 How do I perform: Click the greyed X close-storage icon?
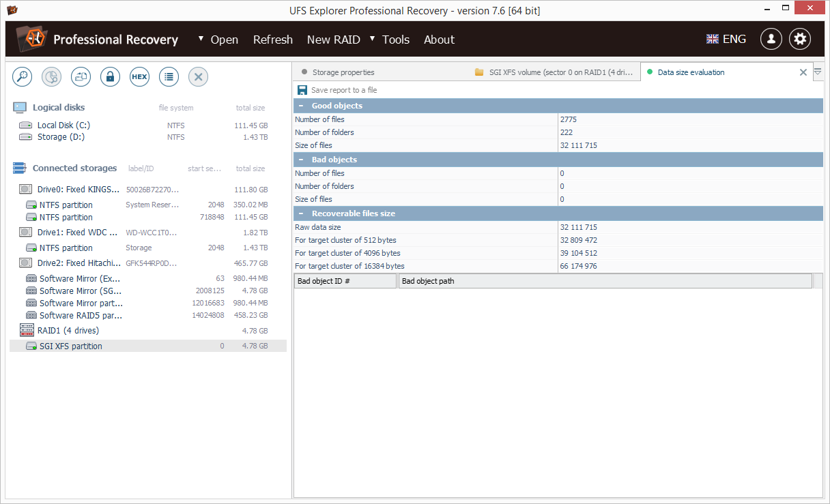[x=198, y=77]
